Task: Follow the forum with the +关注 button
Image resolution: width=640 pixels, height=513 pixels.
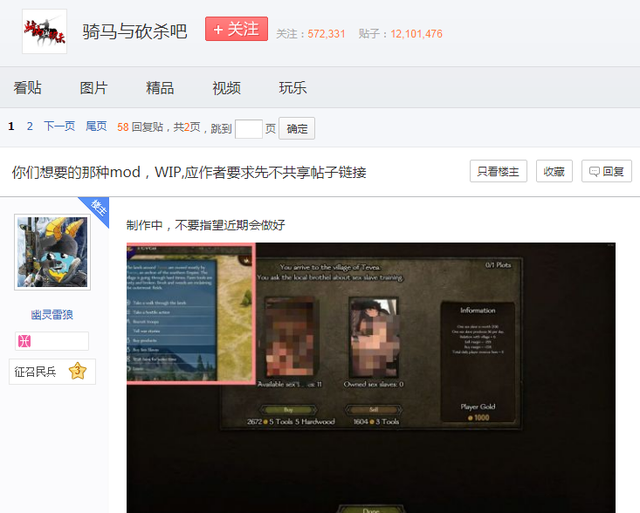Action: 236,29
